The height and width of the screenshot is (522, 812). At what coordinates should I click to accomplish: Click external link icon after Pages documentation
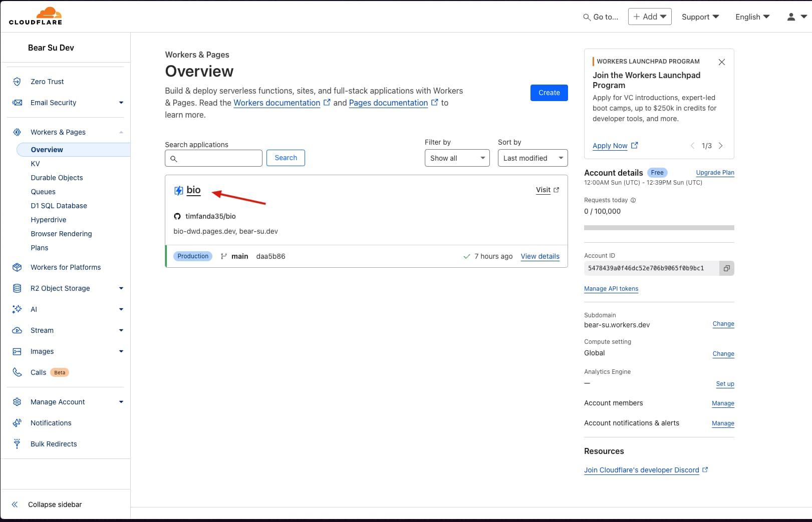(x=435, y=102)
